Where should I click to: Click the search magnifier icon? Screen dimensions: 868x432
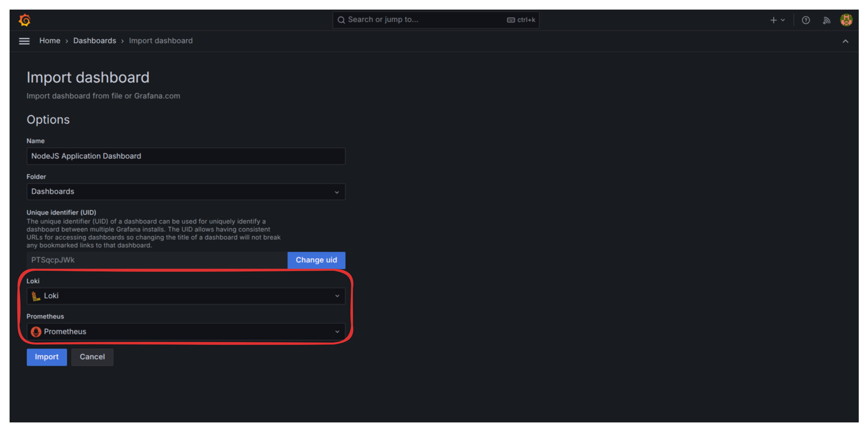pos(341,20)
